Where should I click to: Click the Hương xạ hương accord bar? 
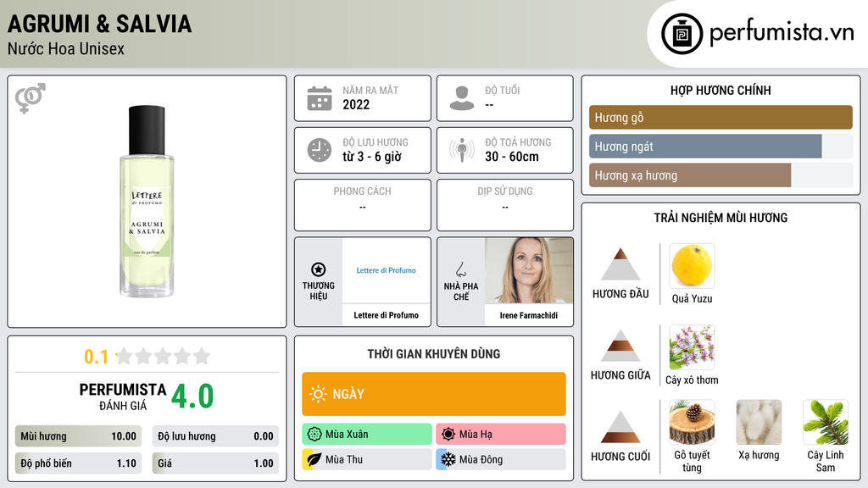(721, 175)
